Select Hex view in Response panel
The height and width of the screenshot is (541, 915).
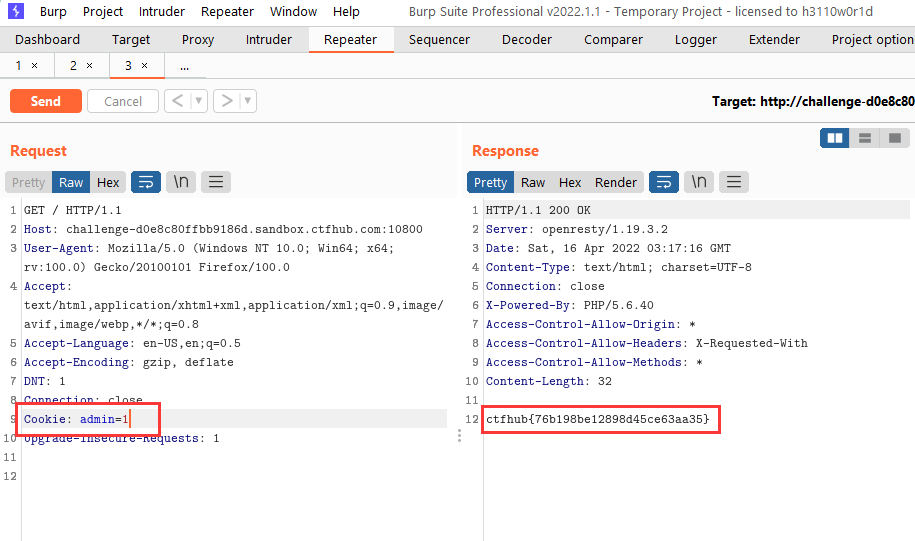pos(570,182)
